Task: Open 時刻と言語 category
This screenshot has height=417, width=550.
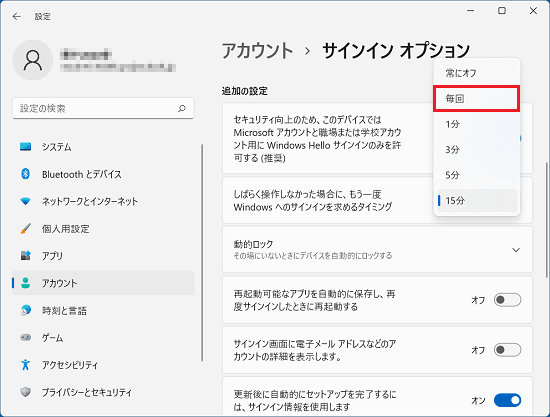Action: 103,310
